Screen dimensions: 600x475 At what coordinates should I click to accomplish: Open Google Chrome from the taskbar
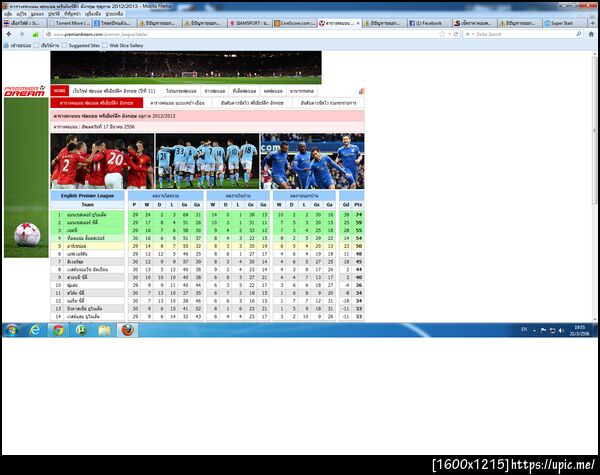pyautogui.click(x=58, y=330)
